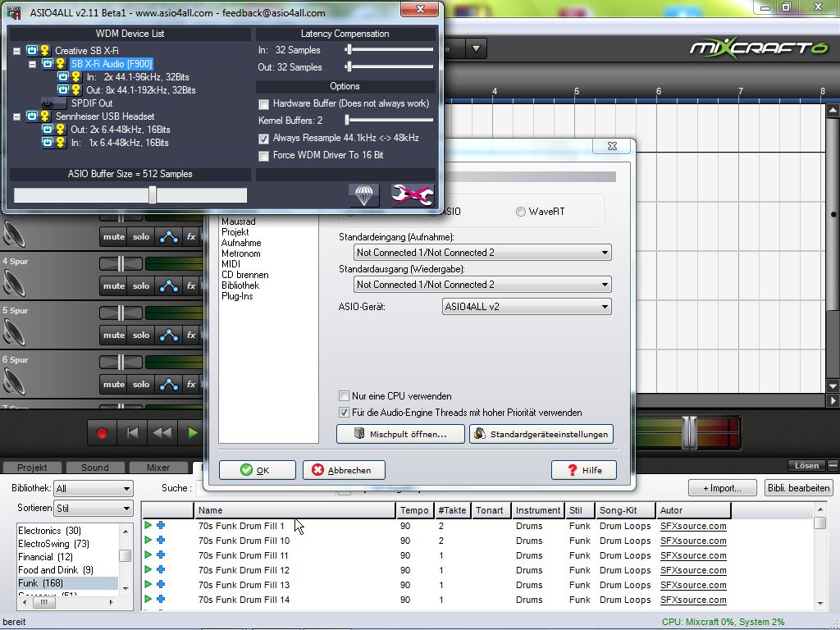Open Sortieren Stil dropdown
840x630 pixels.
[94, 508]
